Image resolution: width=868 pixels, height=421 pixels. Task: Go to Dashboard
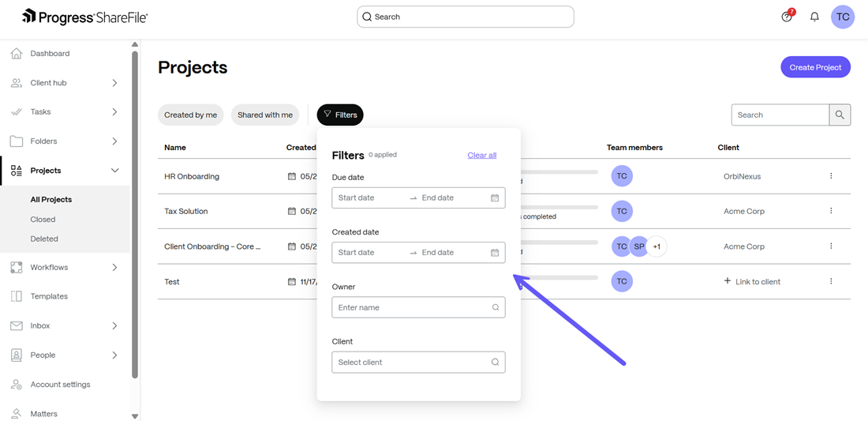click(x=50, y=54)
